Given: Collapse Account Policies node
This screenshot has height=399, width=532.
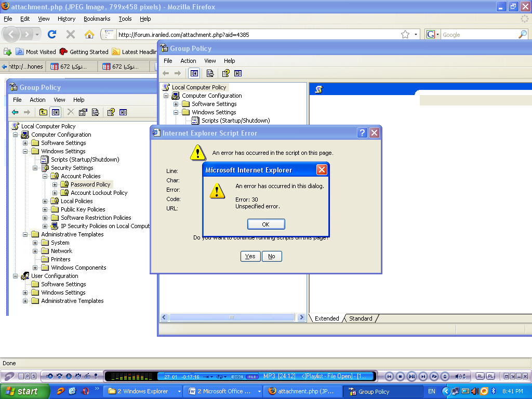Looking at the screenshot, I should (45, 176).
